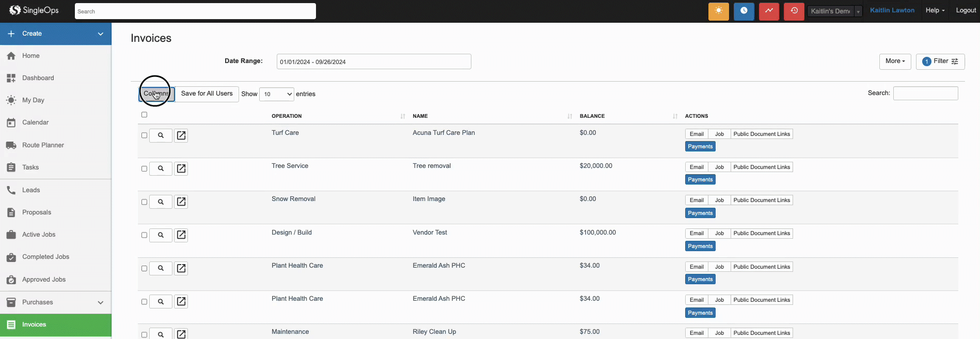Click Save for All Users button
This screenshot has width=980, height=339.
[x=207, y=94]
